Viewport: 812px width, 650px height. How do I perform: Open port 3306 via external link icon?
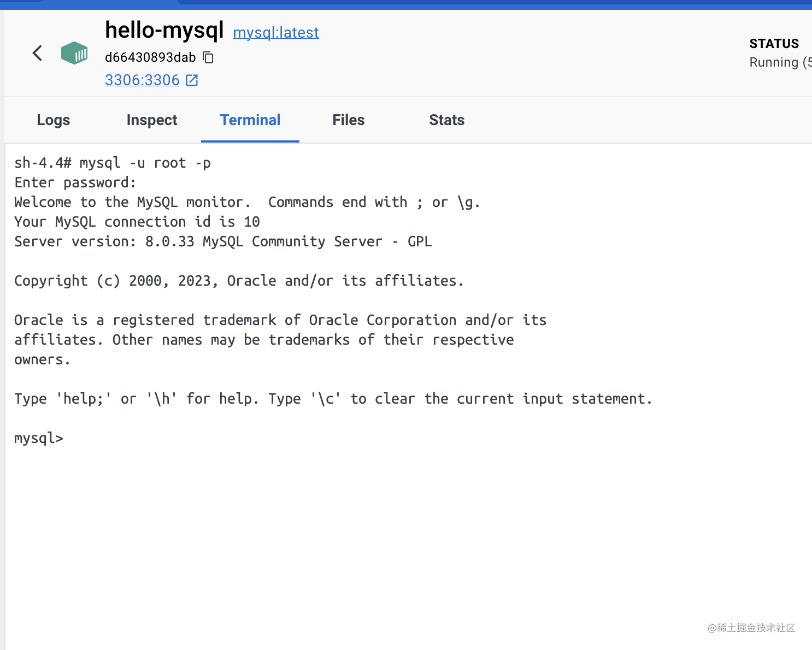click(x=192, y=80)
